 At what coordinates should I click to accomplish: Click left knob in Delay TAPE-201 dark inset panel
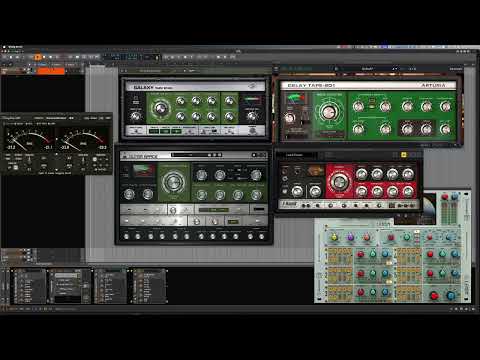click(x=407, y=129)
